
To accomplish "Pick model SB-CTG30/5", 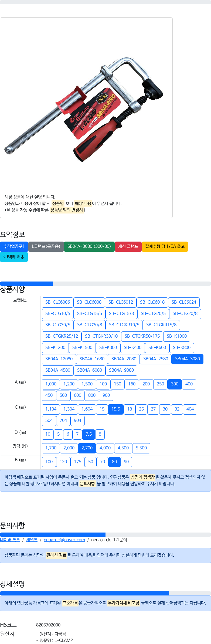I will 58,325.
